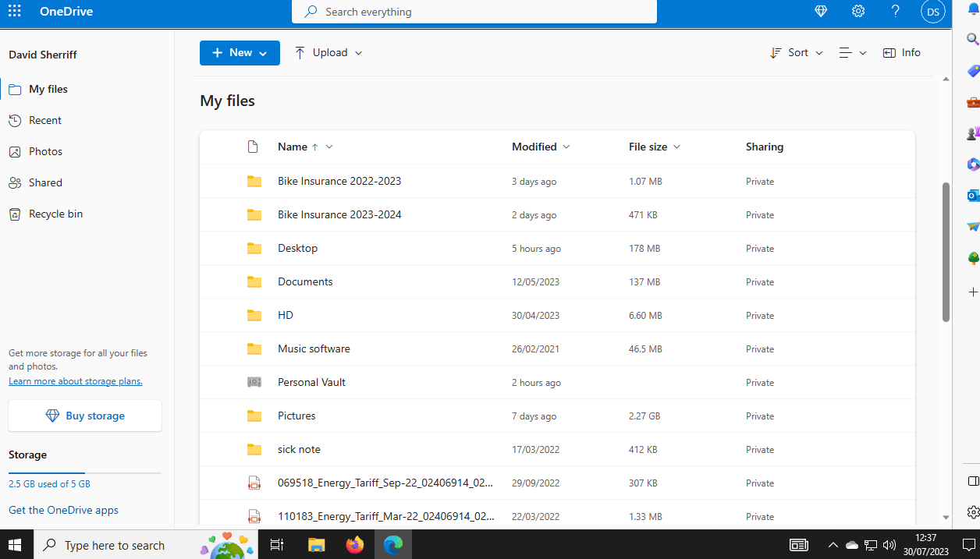The height and width of the screenshot is (559, 980).
Task: Open the Edge sidebar tree icon
Action: tap(973, 258)
